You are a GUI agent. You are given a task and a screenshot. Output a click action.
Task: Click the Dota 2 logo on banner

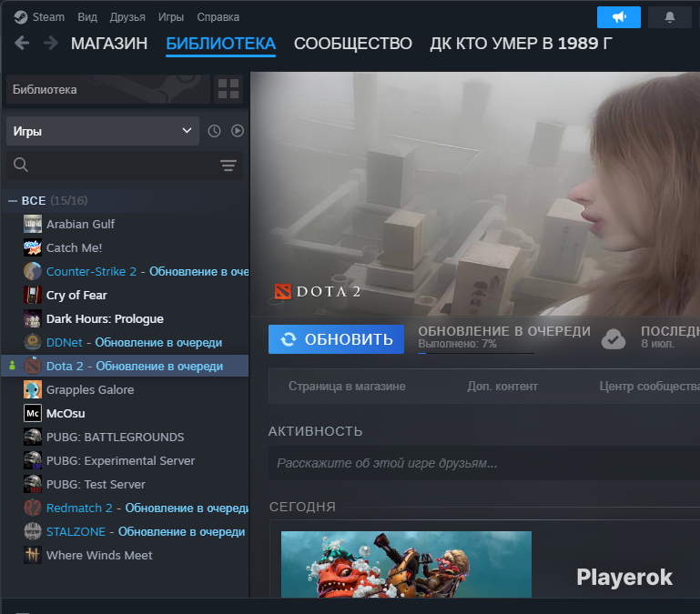(318, 292)
